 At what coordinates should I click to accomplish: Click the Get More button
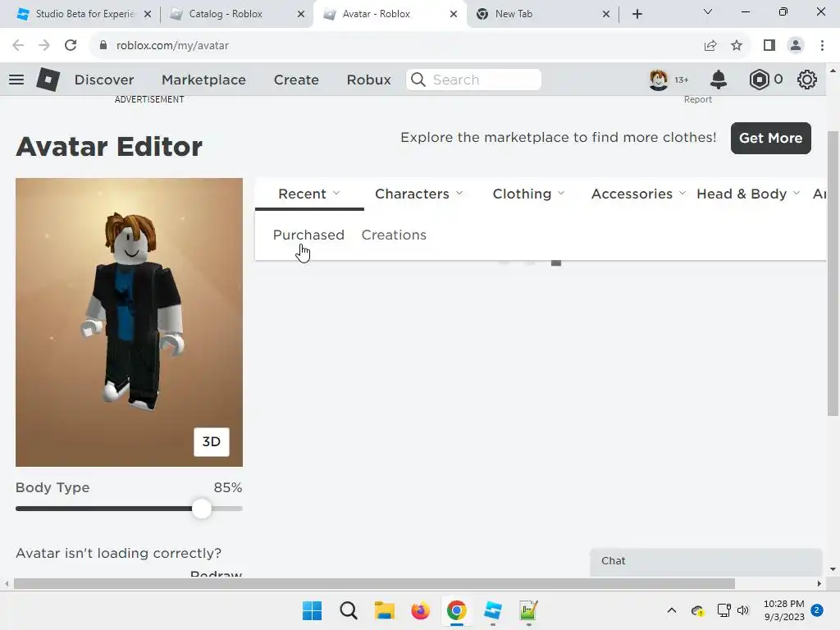pos(770,138)
